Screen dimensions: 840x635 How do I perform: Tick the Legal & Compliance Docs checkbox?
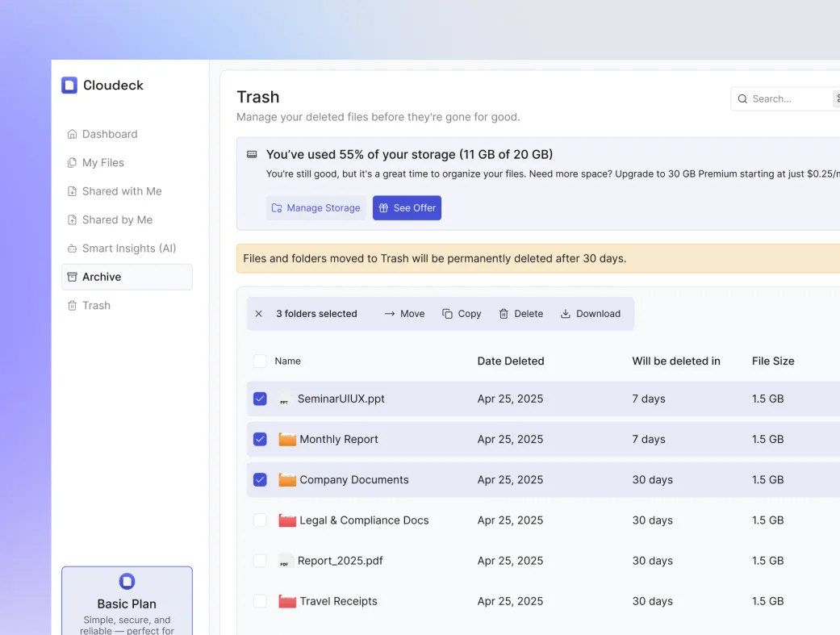click(x=260, y=520)
